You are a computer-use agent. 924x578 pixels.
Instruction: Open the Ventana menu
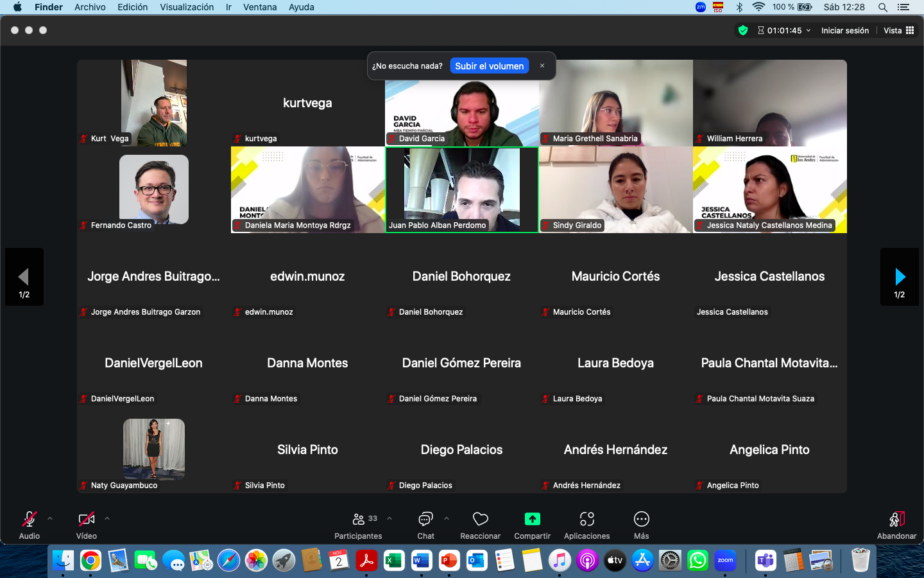tap(260, 7)
